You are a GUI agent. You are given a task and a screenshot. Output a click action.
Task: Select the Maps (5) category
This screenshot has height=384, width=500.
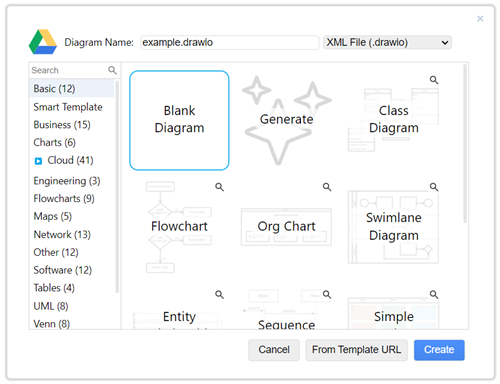click(53, 216)
